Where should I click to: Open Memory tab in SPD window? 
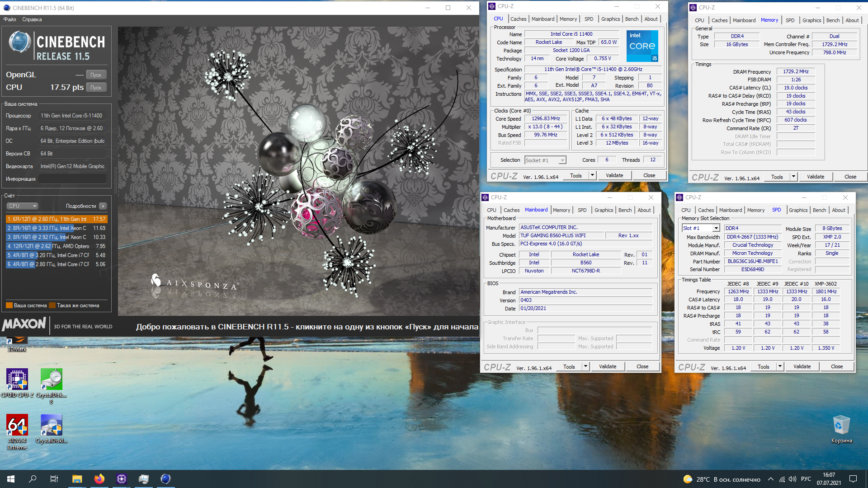755,210
